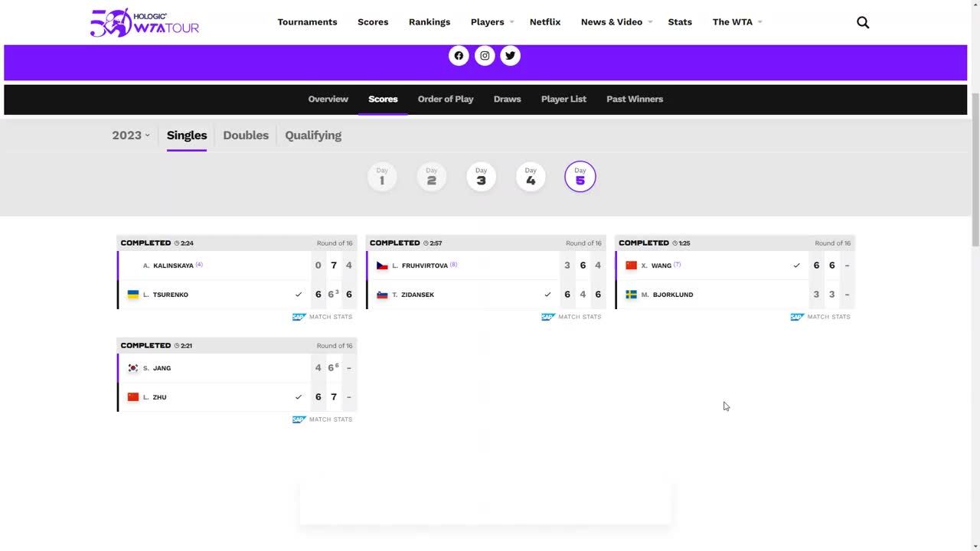
Task: Open S. Jang player profile
Action: [157, 368]
